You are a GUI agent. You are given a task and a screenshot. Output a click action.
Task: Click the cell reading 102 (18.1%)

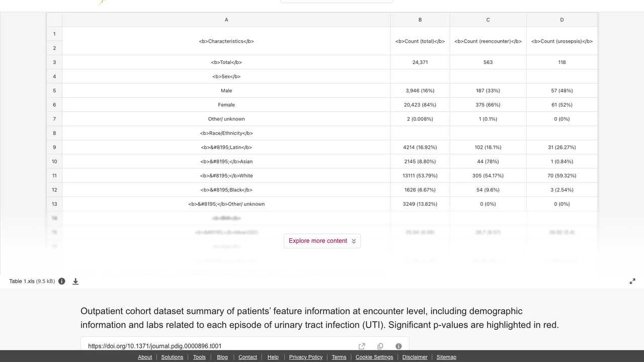(x=488, y=147)
